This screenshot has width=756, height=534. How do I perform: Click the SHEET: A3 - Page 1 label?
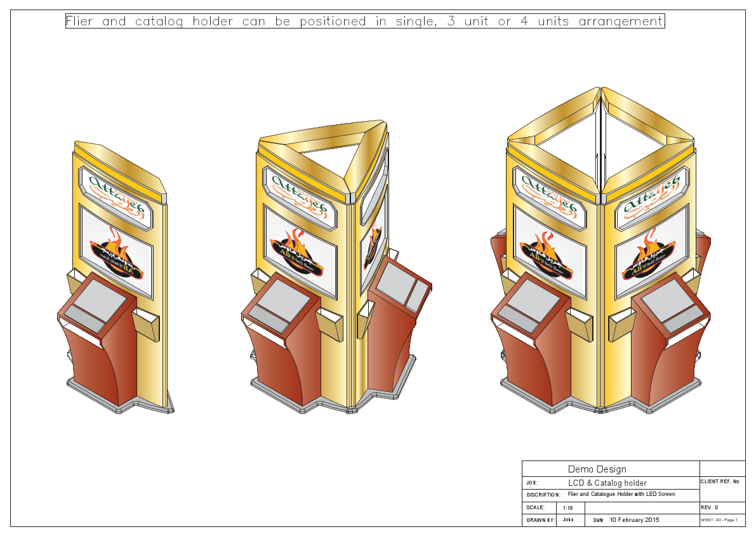tap(719, 519)
